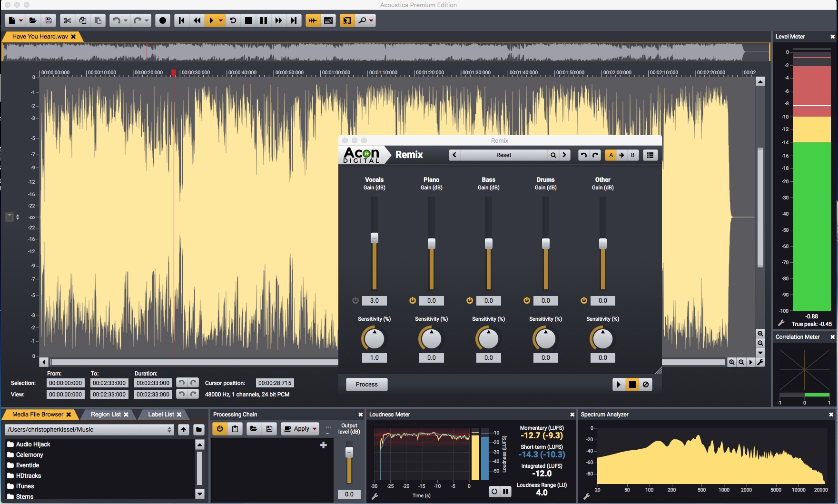The height and width of the screenshot is (504, 838).
Task: Copy the selection from the toolbar
Action: tap(83, 20)
